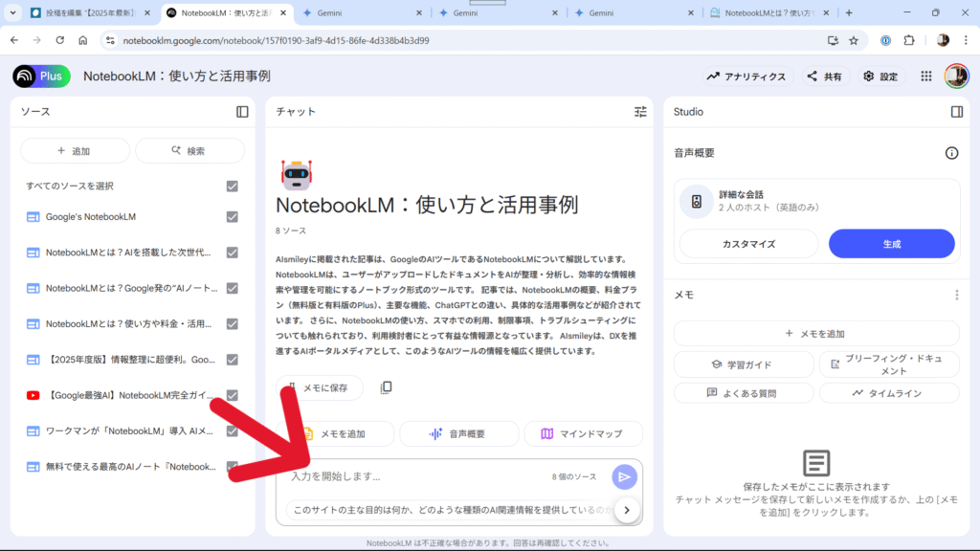The width and height of the screenshot is (980, 551).
Task: Click the YouTube source icon
Action: click(33, 395)
